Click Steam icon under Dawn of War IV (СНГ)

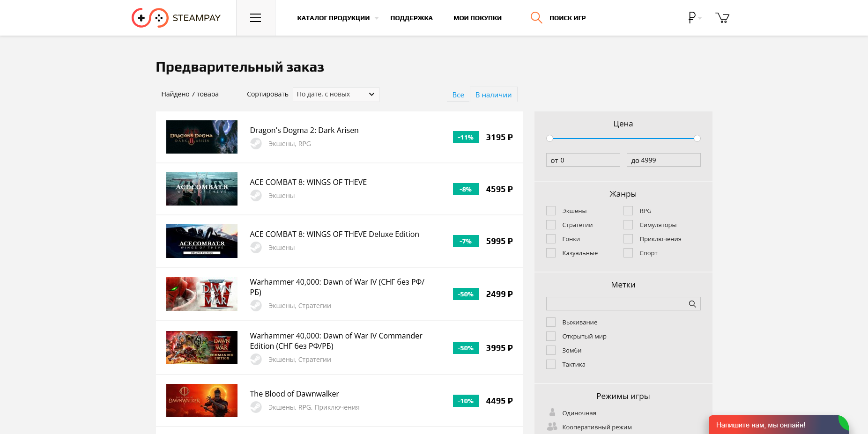coord(256,305)
